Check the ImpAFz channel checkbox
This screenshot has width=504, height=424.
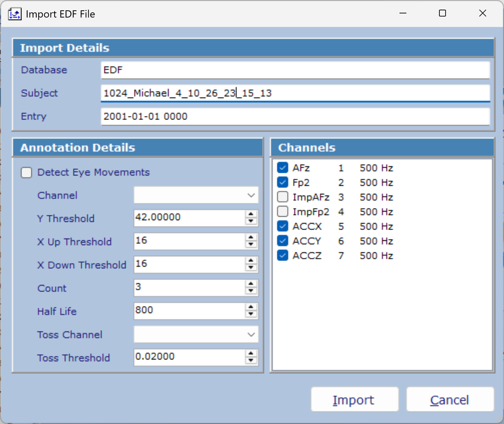pos(283,197)
